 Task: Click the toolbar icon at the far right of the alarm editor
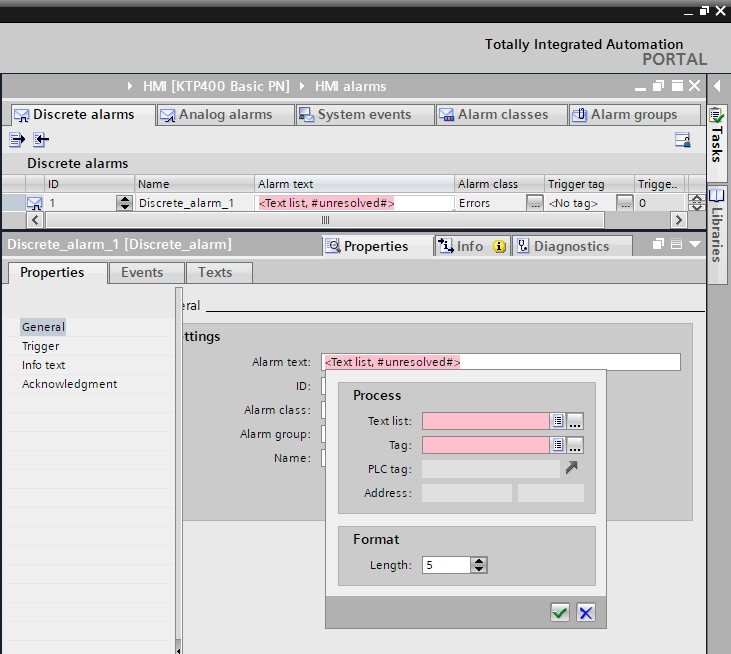(682, 140)
